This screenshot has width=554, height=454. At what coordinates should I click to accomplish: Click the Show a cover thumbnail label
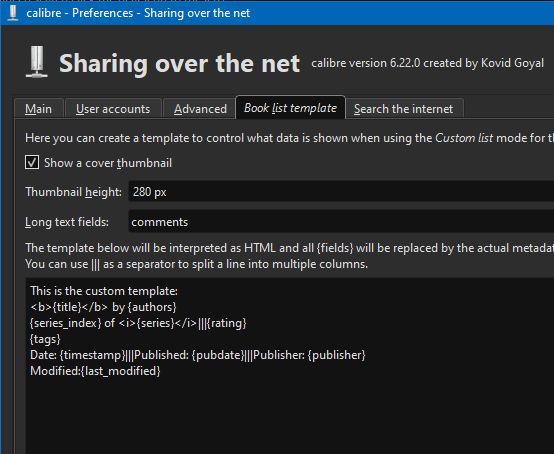click(108, 163)
